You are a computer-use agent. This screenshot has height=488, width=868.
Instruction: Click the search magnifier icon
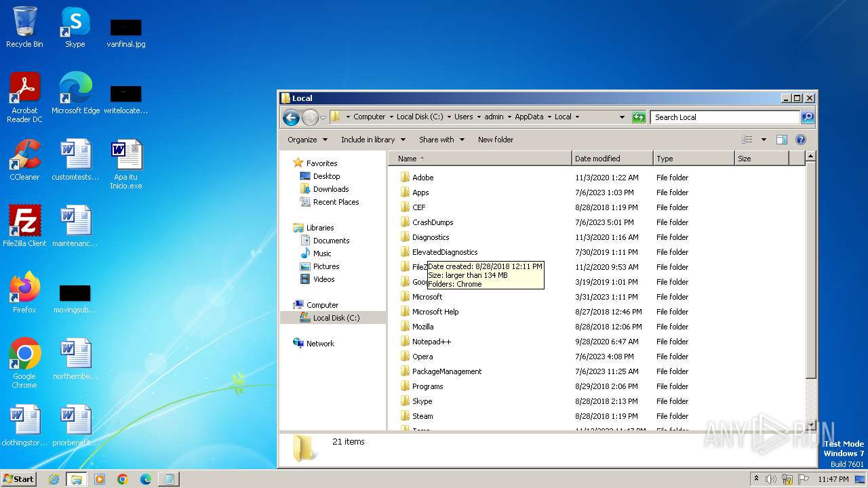pos(807,117)
